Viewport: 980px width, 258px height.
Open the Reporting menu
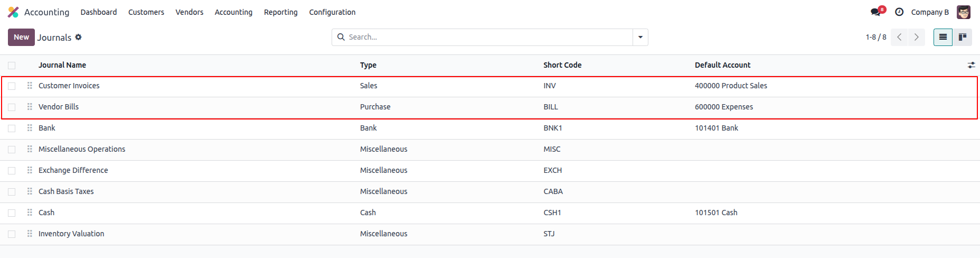click(281, 12)
